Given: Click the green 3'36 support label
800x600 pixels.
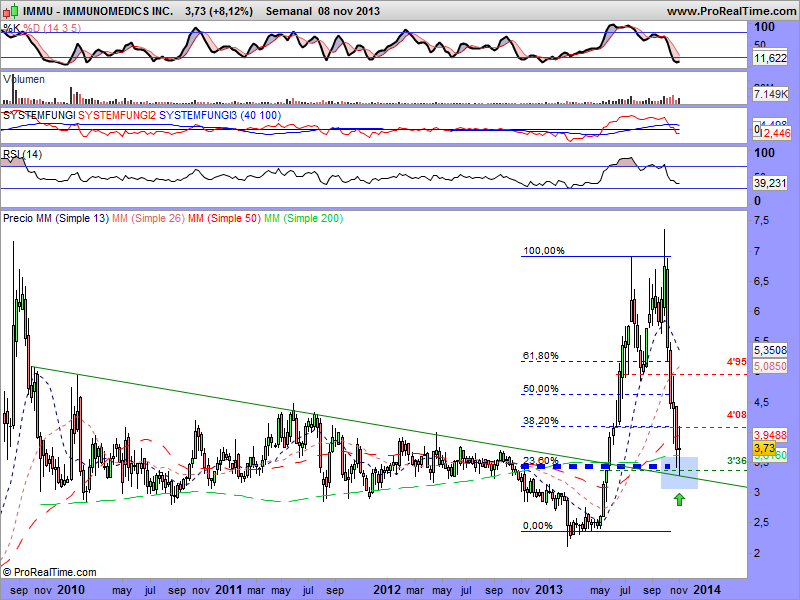Looking at the screenshot, I should point(737,461).
